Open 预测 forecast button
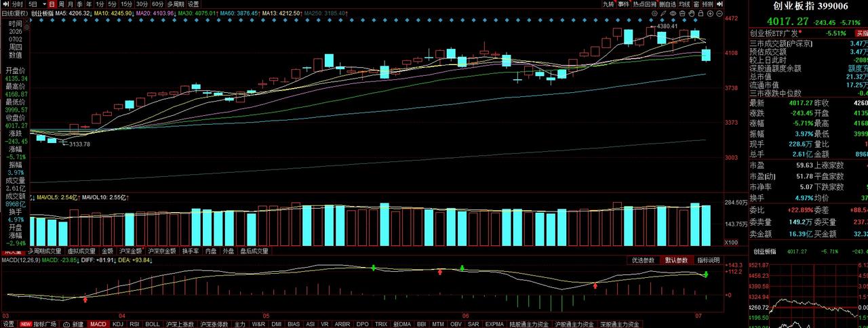The image size is (868, 328). tap(707, 4)
